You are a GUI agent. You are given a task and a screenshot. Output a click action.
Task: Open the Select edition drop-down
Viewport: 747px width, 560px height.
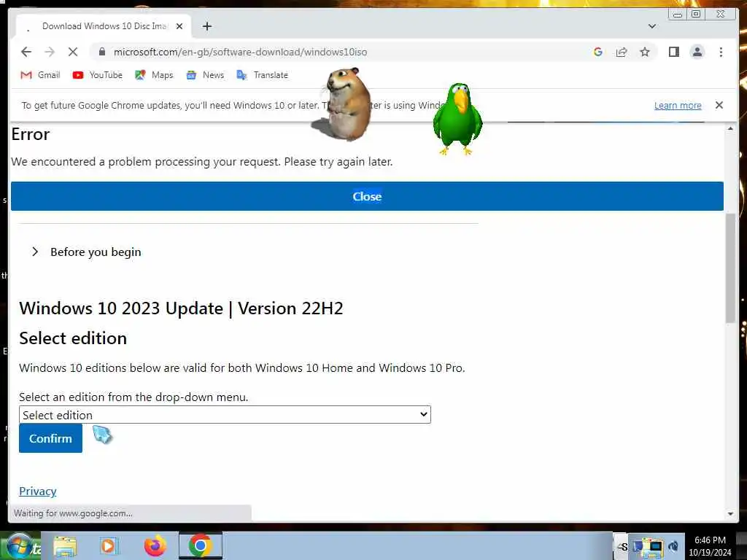225,415
